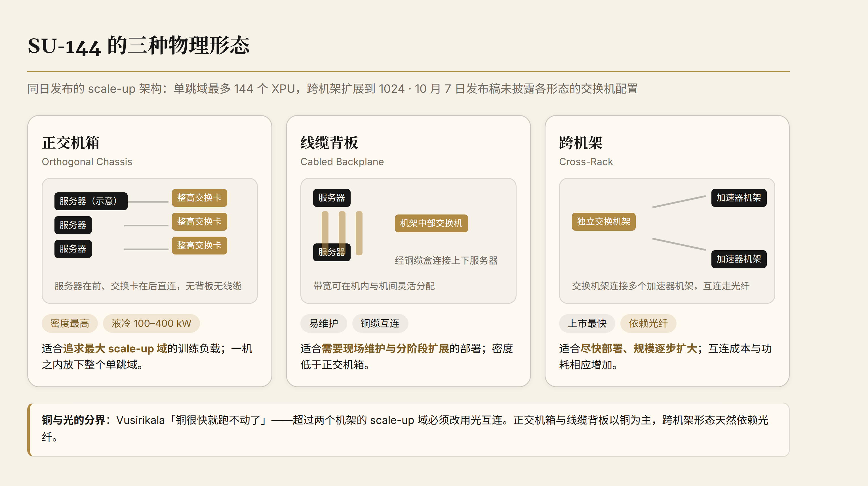Image resolution: width=868 pixels, height=486 pixels.
Task: Click the slide title SU-144 的三种物理形态
Action: click(x=138, y=45)
